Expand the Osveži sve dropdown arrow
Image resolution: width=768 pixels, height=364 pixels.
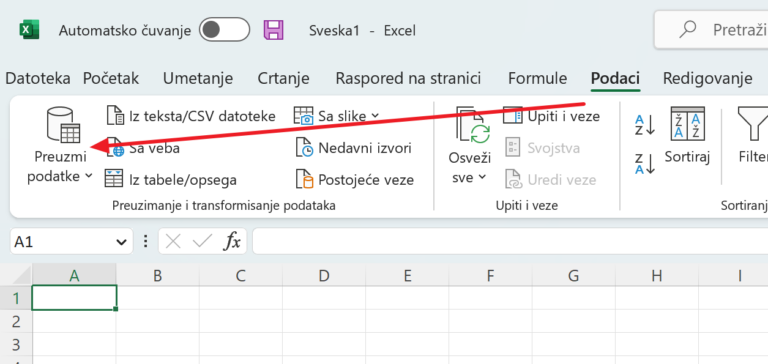pos(482,177)
